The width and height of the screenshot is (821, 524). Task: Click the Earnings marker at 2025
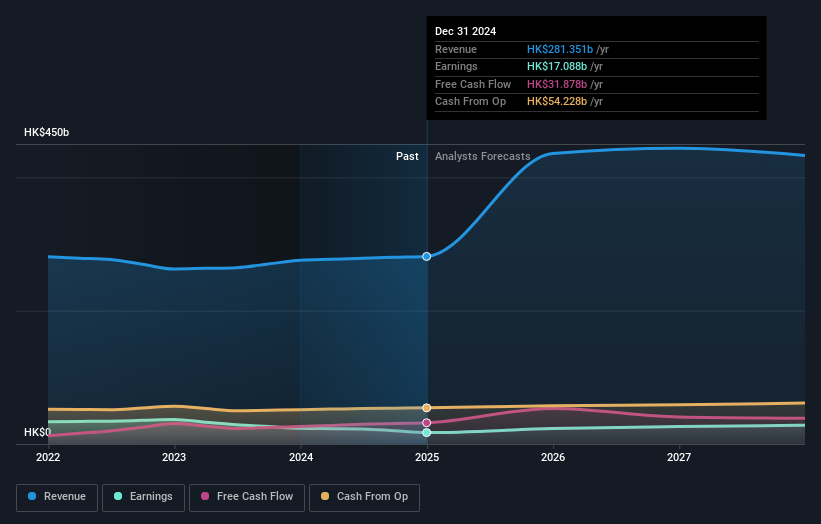(427, 432)
